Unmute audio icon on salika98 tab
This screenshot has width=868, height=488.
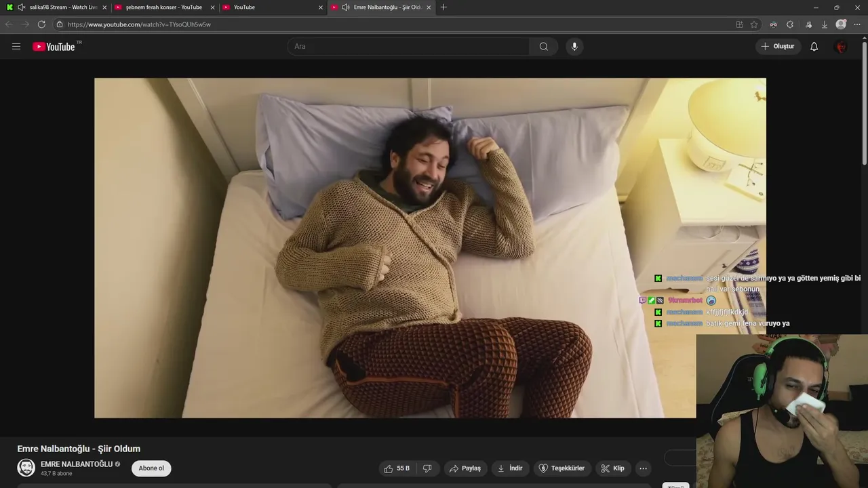[x=22, y=7]
